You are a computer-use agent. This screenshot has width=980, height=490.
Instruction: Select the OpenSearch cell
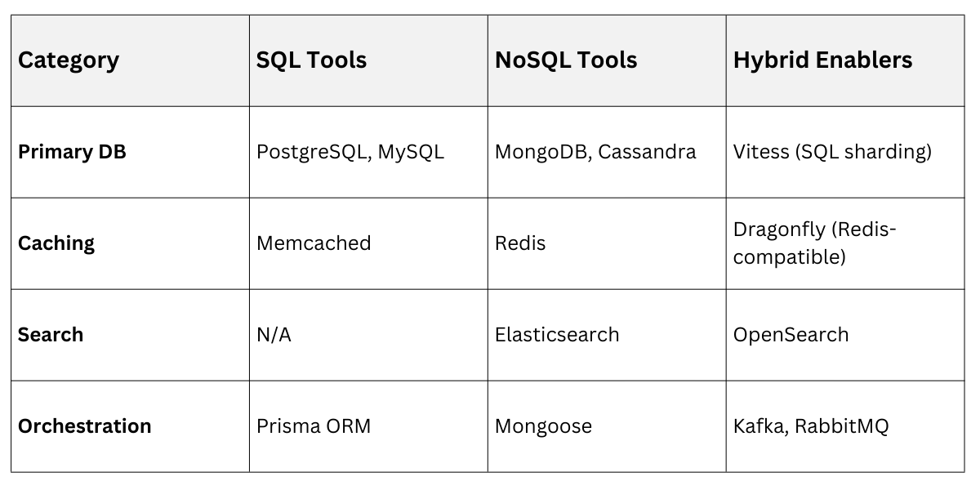coord(791,335)
